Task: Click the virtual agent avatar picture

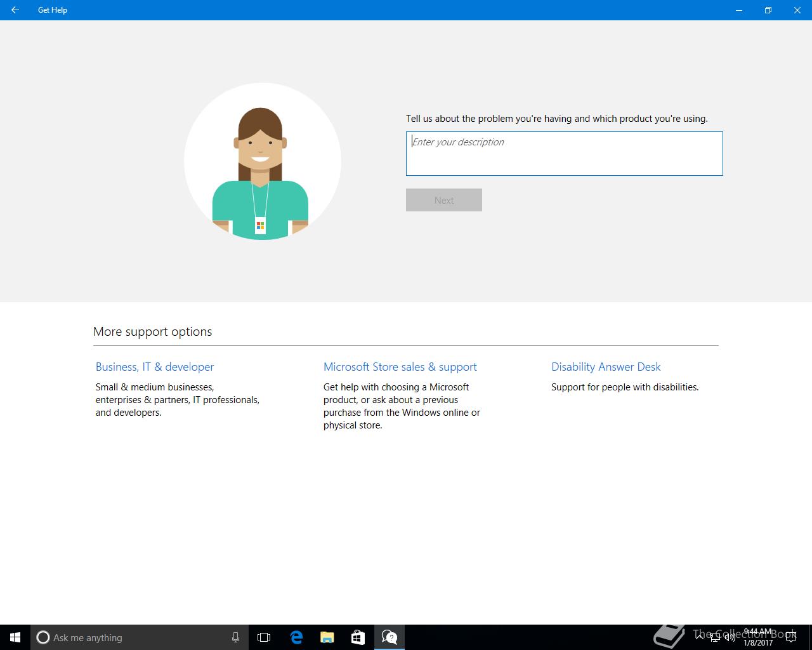Action: click(263, 161)
